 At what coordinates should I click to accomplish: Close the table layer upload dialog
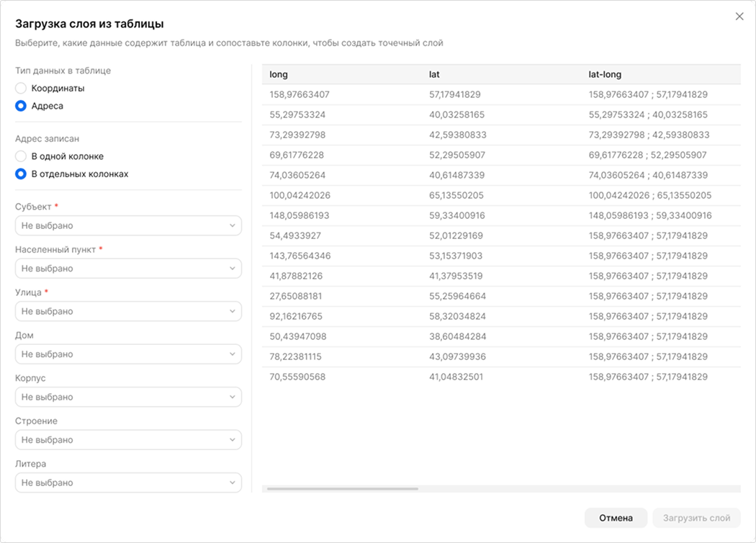[739, 17]
